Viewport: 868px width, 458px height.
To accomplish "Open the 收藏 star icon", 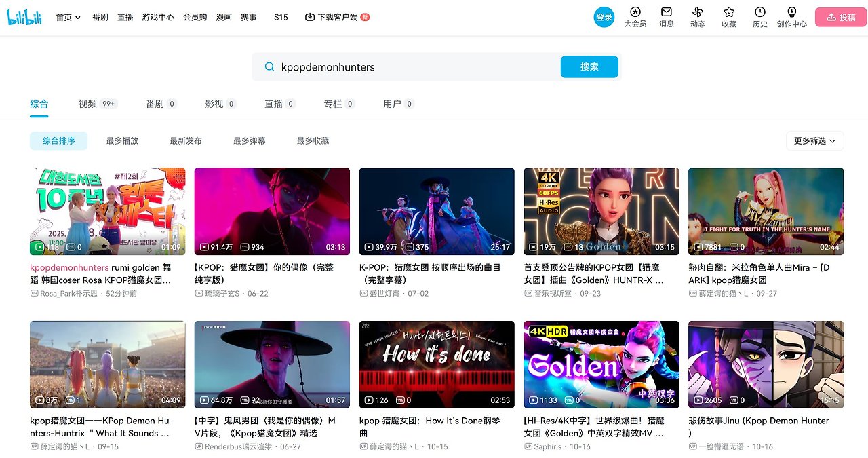I will pyautogui.click(x=729, y=12).
